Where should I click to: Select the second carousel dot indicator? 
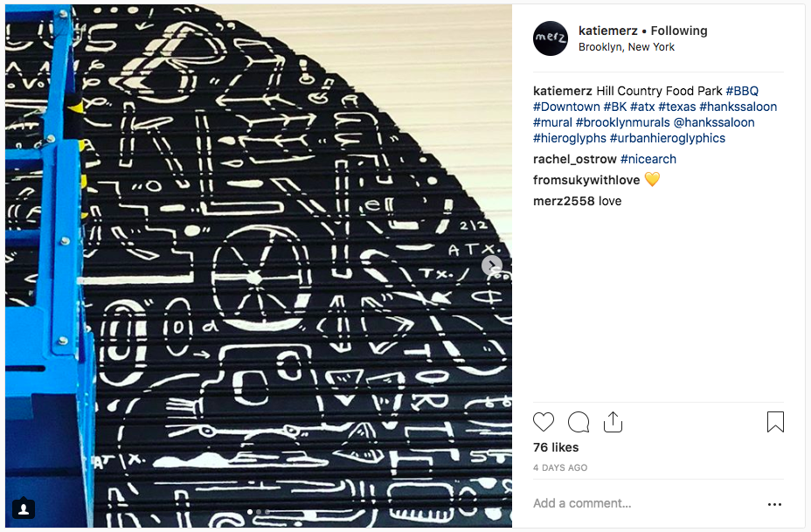[259, 512]
